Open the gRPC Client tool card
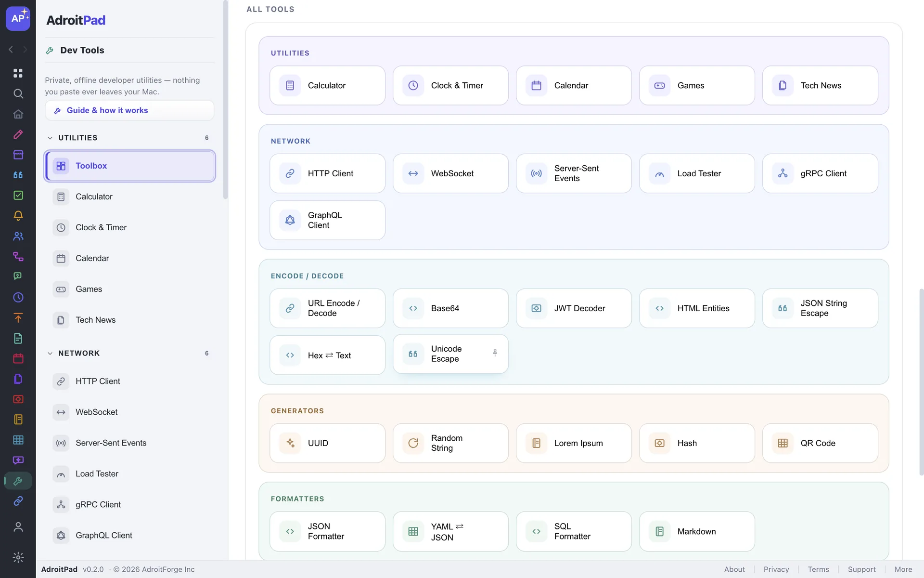Image resolution: width=924 pixels, height=578 pixels. pyautogui.click(x=820, y=173)
